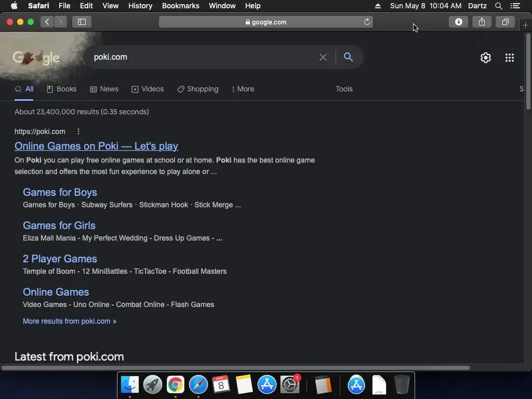Open the Bookmarks menu
Viewport: 532px width, 399px height.
point(180,6)
